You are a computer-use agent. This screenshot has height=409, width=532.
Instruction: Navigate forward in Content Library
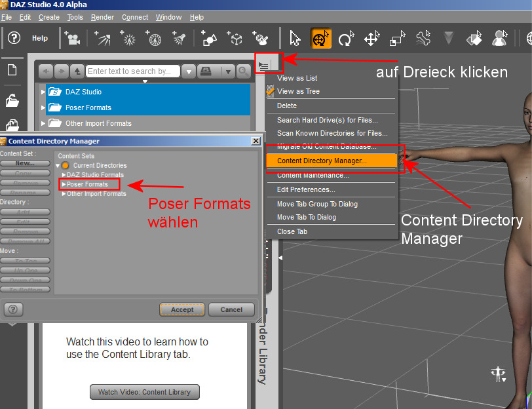(62, 71)
